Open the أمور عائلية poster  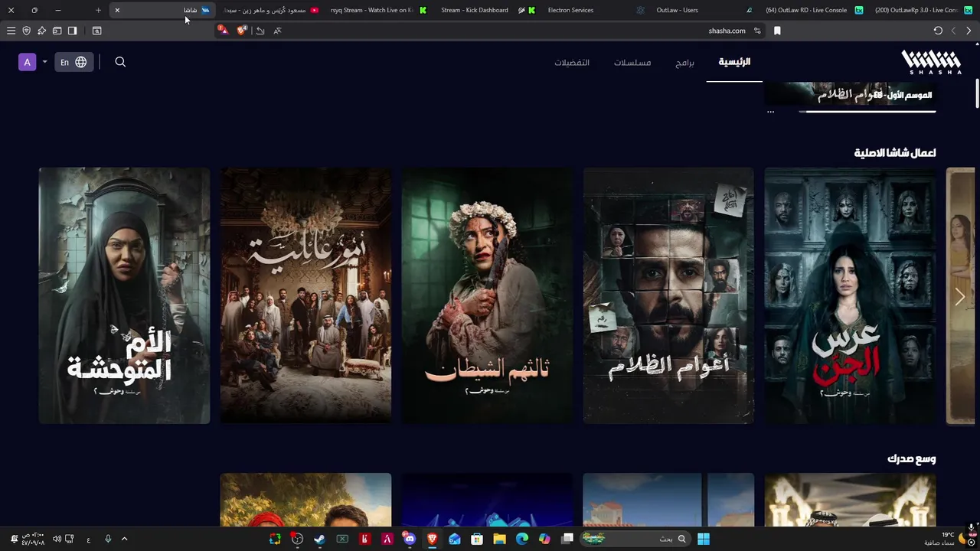tap(305, 295)
